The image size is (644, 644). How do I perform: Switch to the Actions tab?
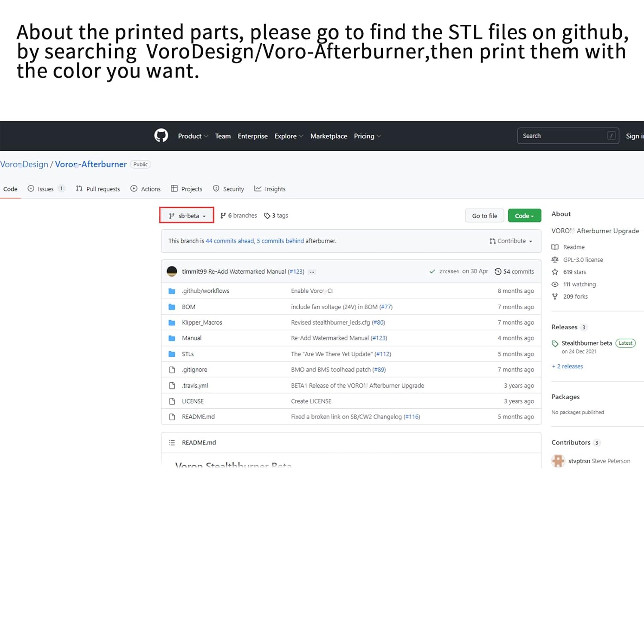[146, 189]
